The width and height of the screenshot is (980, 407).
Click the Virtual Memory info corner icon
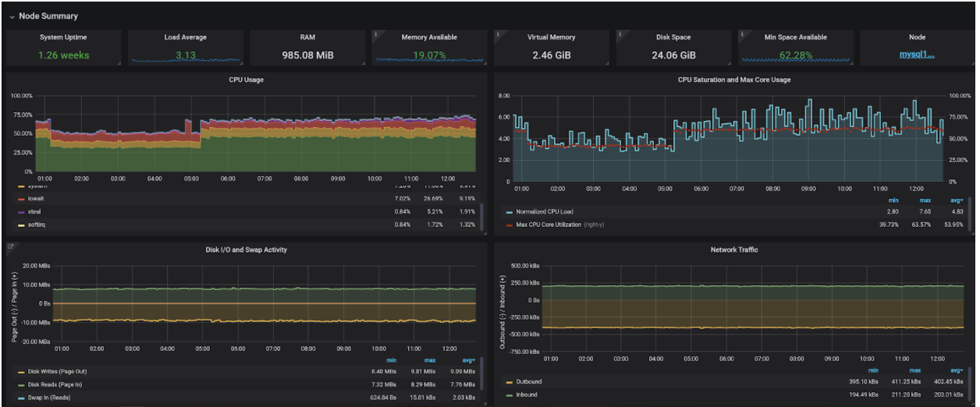(x=498, y=34)
